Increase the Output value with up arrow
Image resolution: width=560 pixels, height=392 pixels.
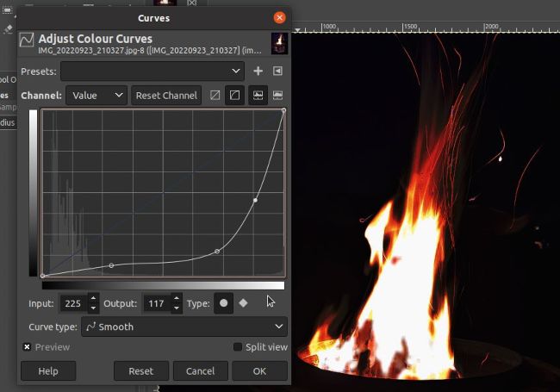pyautogui.click(x=177, y=298)
